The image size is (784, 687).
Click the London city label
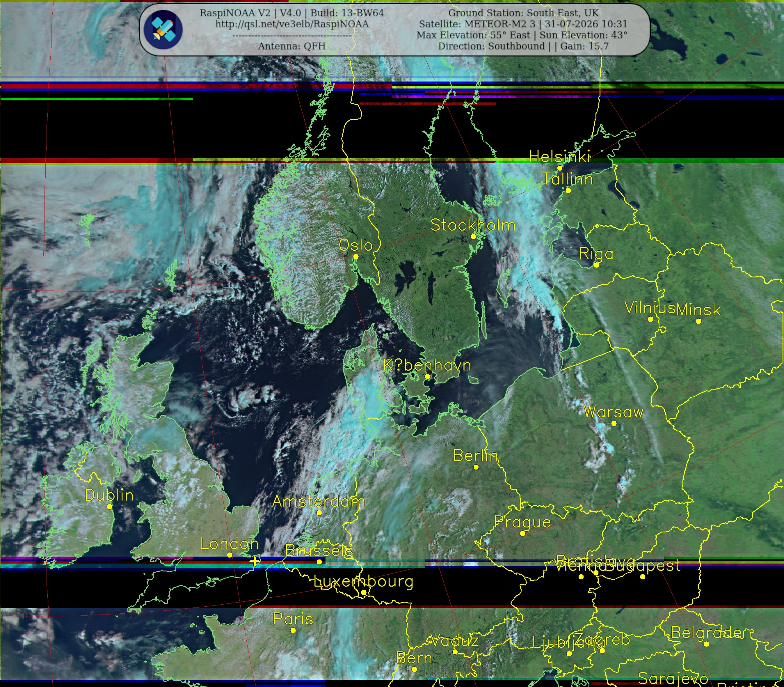229,544
